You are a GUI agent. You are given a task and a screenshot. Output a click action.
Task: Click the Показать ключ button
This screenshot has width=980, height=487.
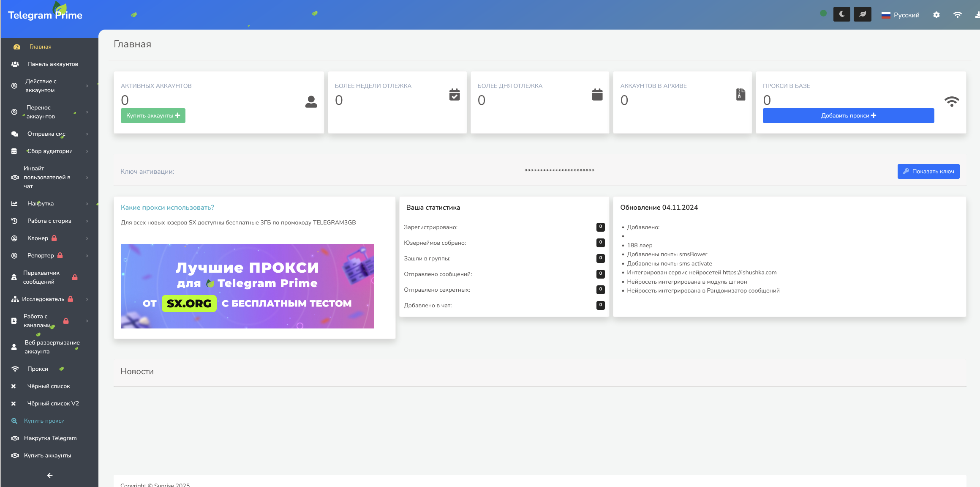pos(928,172)
